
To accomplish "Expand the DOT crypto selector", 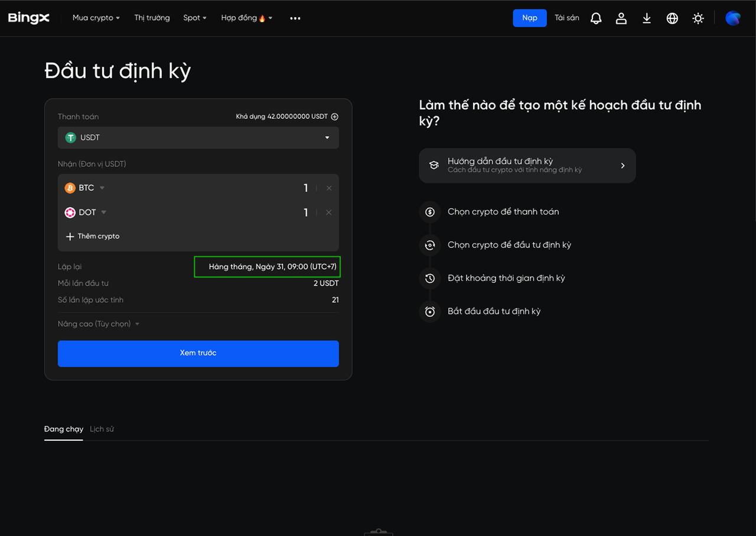I will (87, 213).
